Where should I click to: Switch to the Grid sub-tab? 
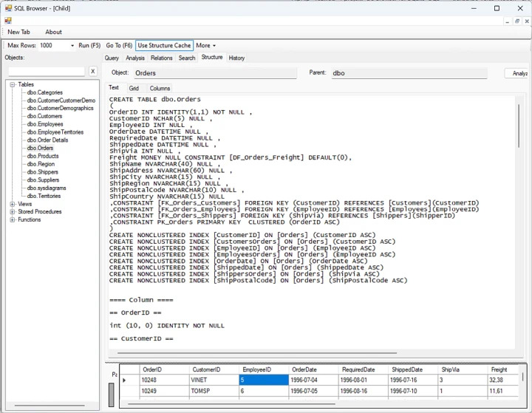pyautogui.click(x=134, y=88)
